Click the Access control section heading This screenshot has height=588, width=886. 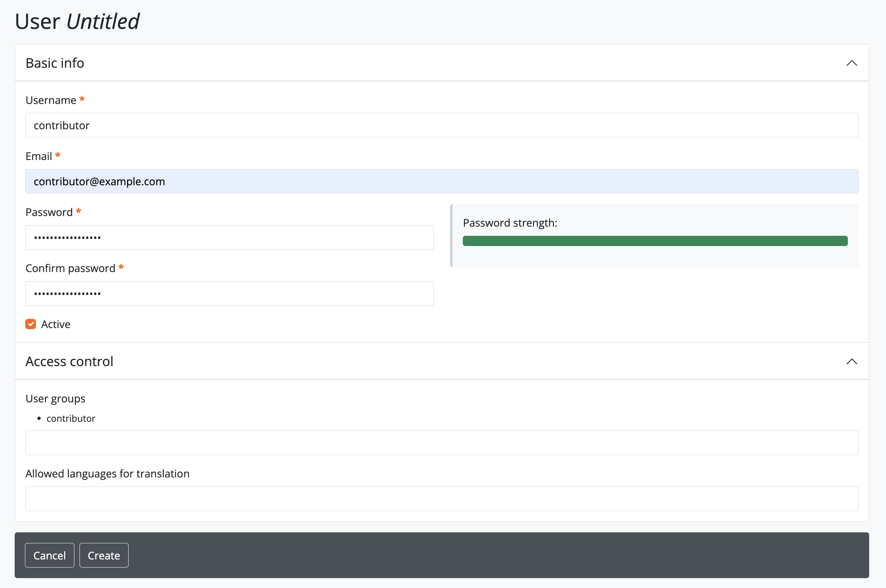coord(69,361)
